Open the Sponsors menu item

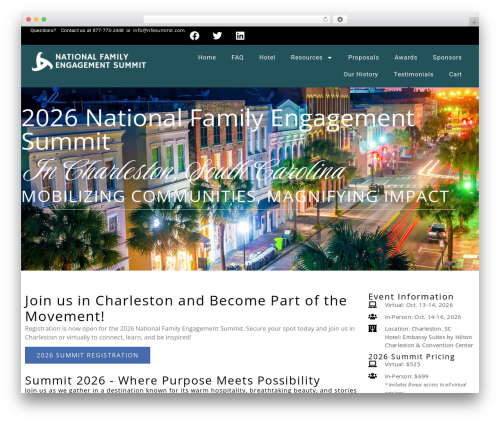click(x=447, y=57)
